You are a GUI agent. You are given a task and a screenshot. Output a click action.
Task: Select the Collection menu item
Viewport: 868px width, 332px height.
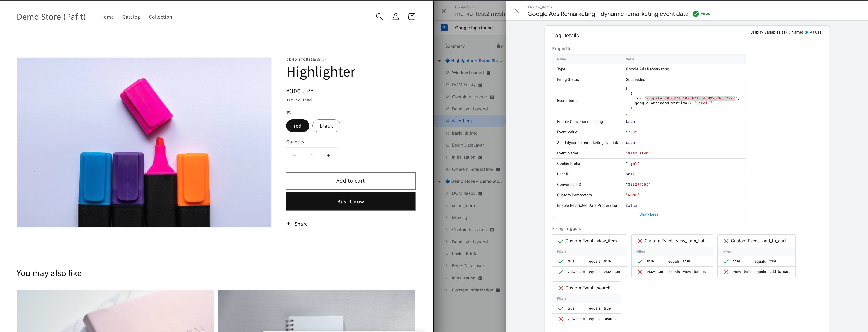[x=160, y=17]
